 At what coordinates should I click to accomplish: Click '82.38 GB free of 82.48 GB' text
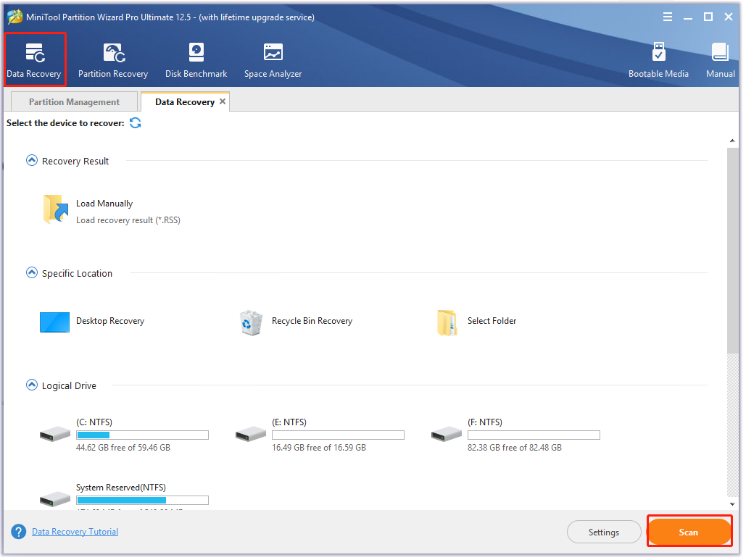click(x=515, y=447)
